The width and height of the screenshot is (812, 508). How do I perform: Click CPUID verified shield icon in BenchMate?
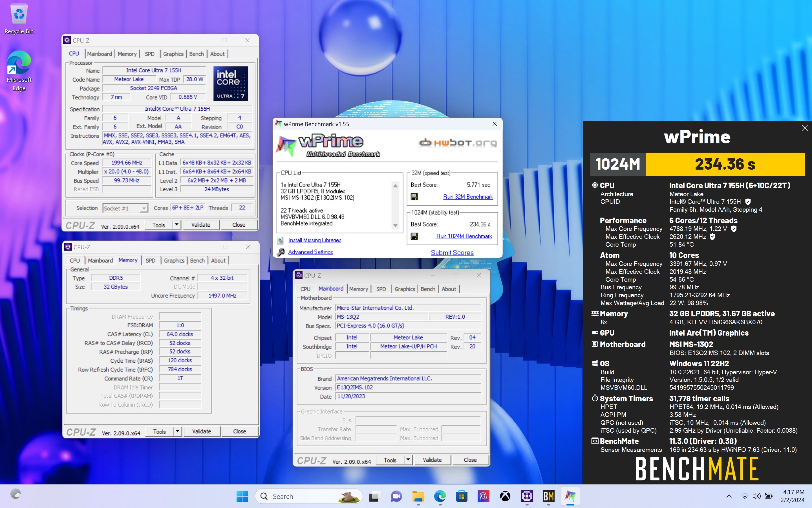pos(748,202)
